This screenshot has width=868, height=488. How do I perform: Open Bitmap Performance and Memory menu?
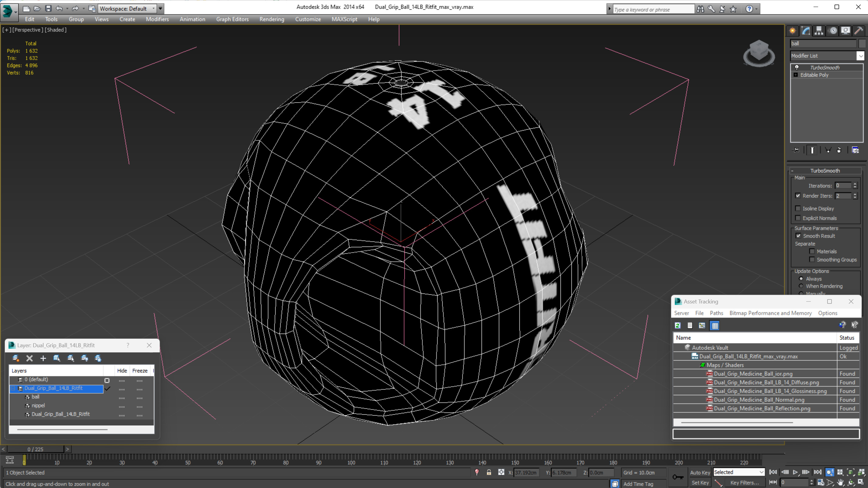coord(770,313)
